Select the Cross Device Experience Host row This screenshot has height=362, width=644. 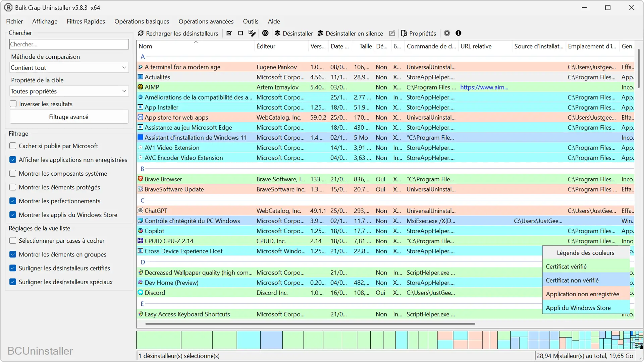[x=339, y=251]
